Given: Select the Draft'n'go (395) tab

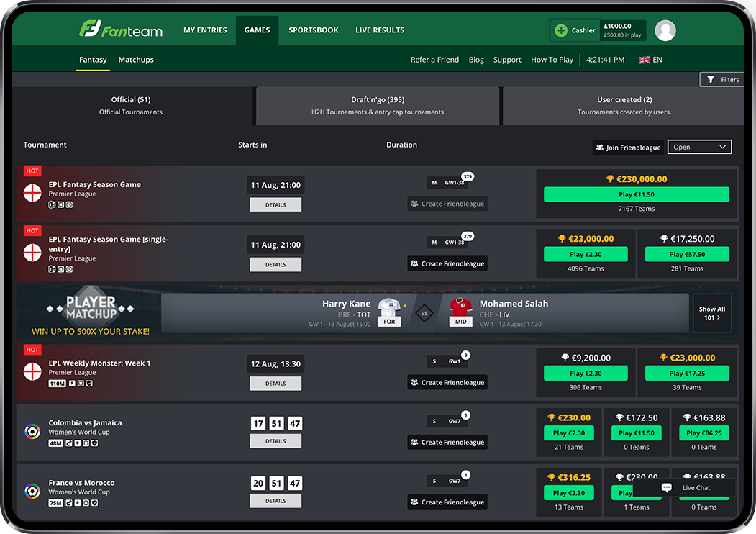Looking at the screenshot, I should point(378,106).
